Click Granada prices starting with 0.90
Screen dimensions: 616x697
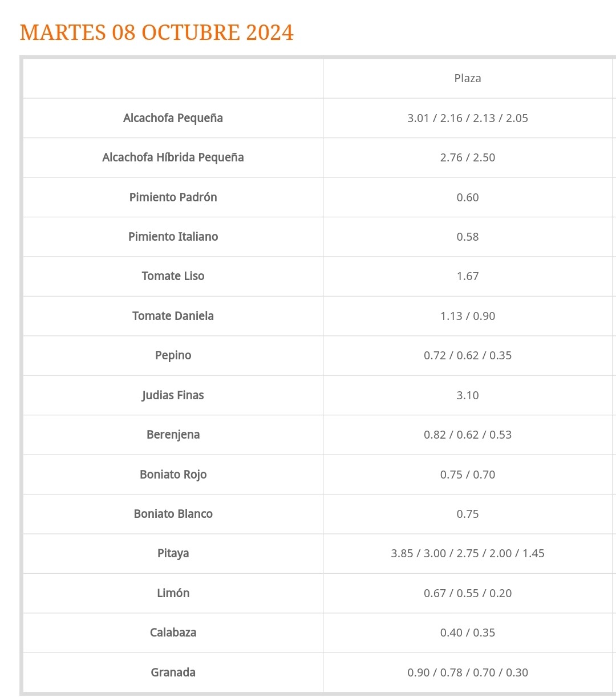coord(468,672)
